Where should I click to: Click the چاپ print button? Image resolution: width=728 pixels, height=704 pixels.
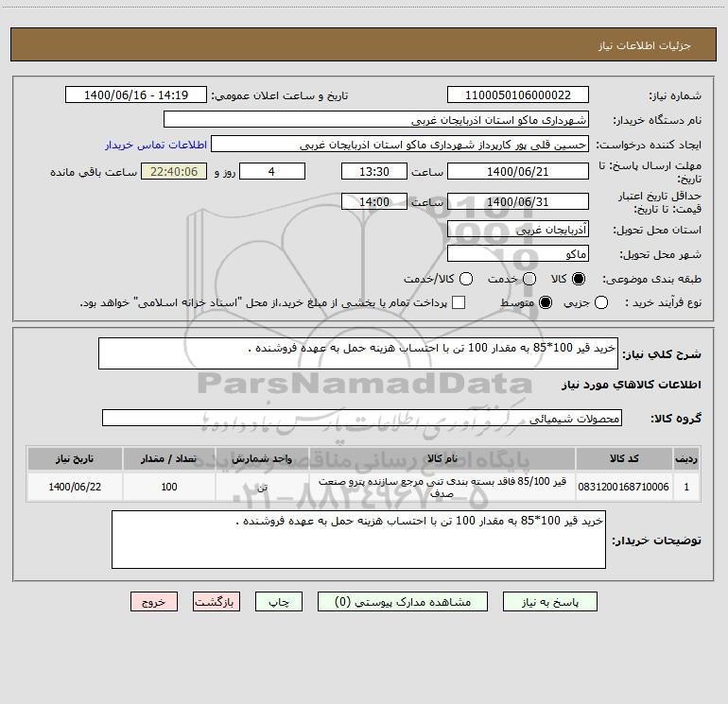(279, 602)
